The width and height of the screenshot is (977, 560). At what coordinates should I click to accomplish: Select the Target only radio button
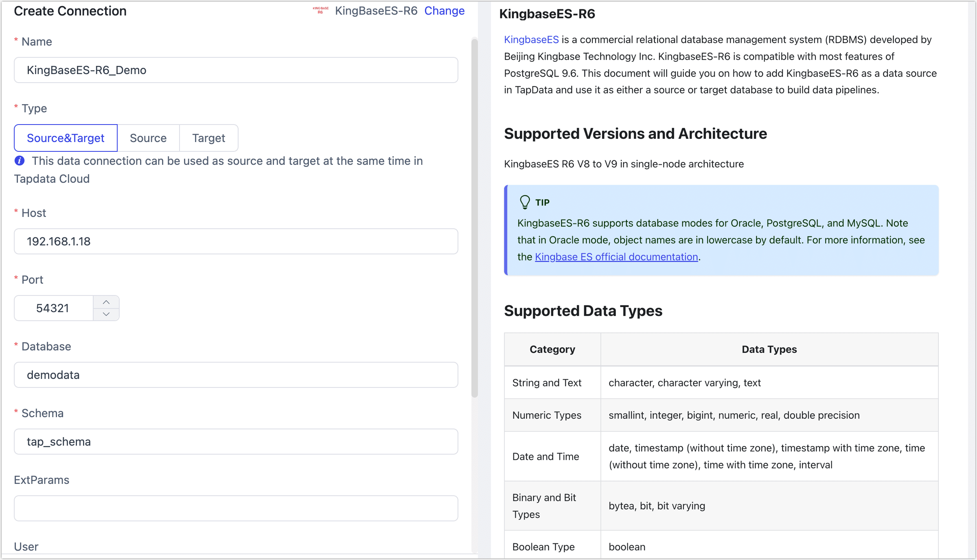pos(208,138)
